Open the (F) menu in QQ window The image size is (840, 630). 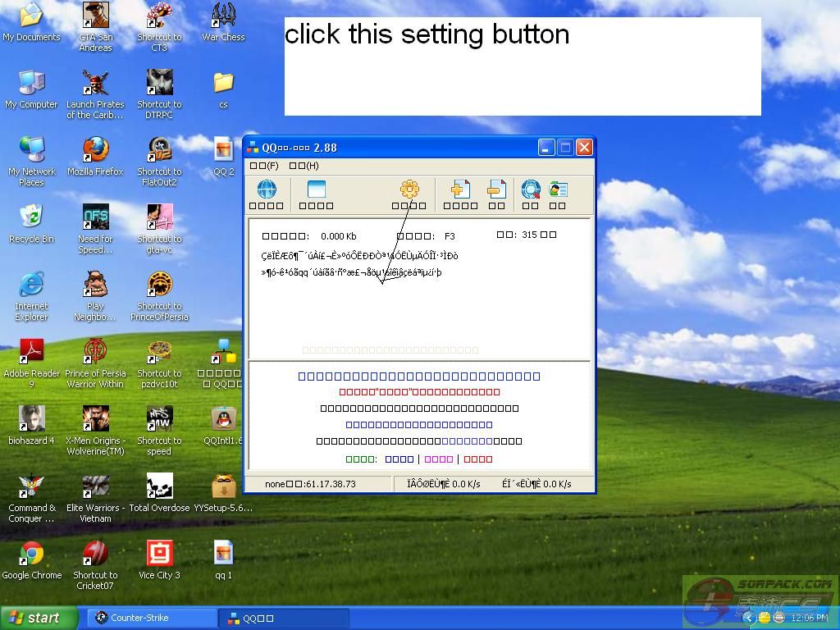(x=265, y=166)
